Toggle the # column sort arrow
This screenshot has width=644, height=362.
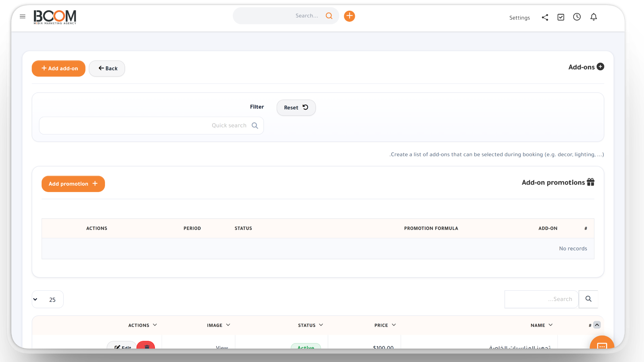(x=597, y=325)
